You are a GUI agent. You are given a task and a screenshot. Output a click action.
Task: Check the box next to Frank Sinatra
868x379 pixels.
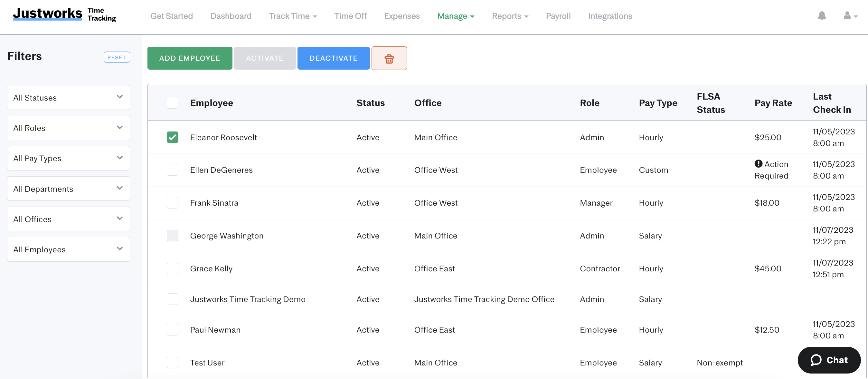pos(173,203)
